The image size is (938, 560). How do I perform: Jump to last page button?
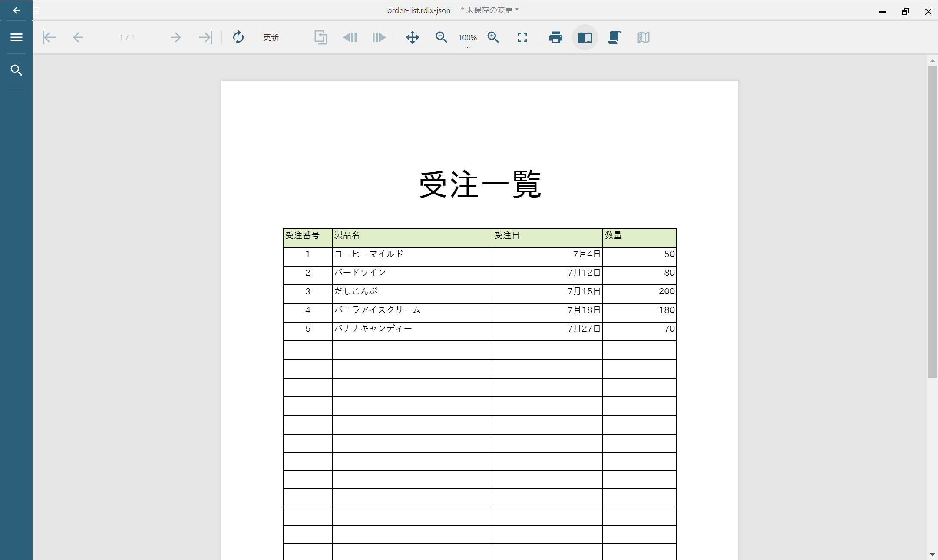tap(205, 37)
